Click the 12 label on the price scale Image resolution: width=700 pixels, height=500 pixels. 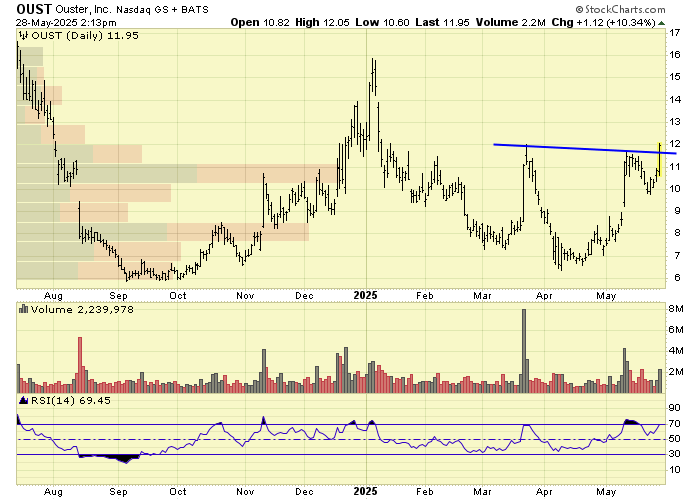point(675,144)
